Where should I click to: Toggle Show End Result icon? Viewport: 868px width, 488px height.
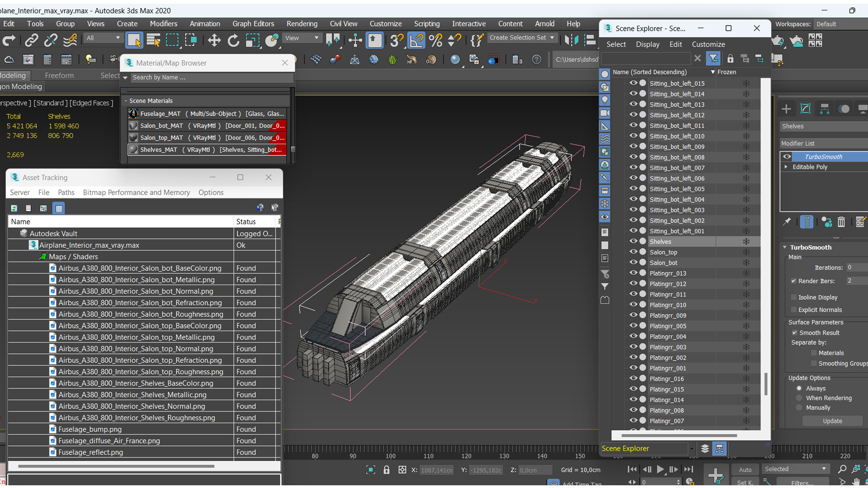click(x=807, y=222)
